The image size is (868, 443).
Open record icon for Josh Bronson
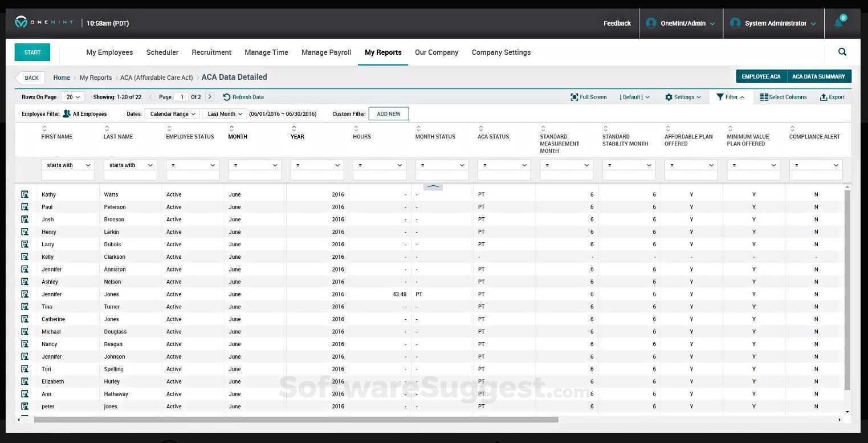click(x=25, y=220)
